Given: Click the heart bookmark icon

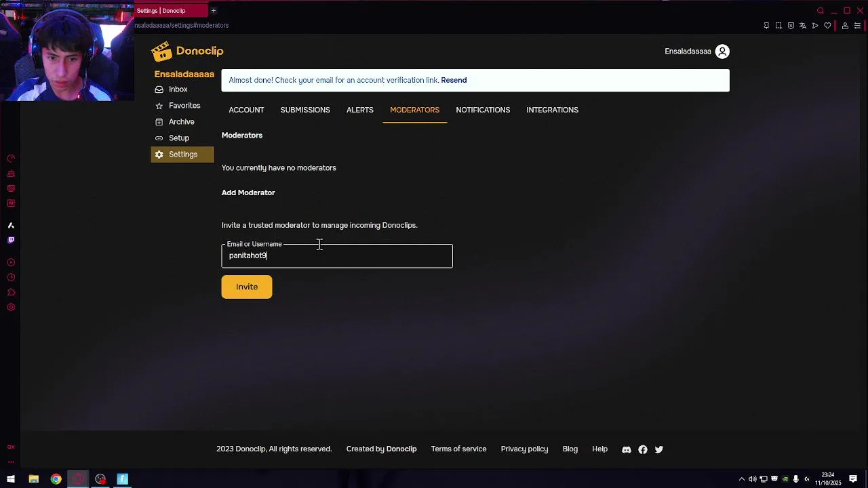Looking at the screenshot, I should (827, 26).
